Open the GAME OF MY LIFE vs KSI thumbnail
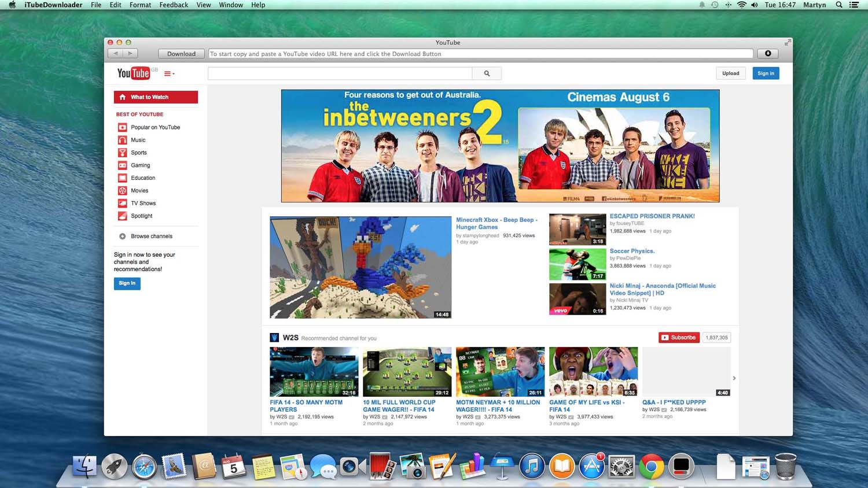The height and width of the screenshot is (488, 868). (x=594, y=372)
